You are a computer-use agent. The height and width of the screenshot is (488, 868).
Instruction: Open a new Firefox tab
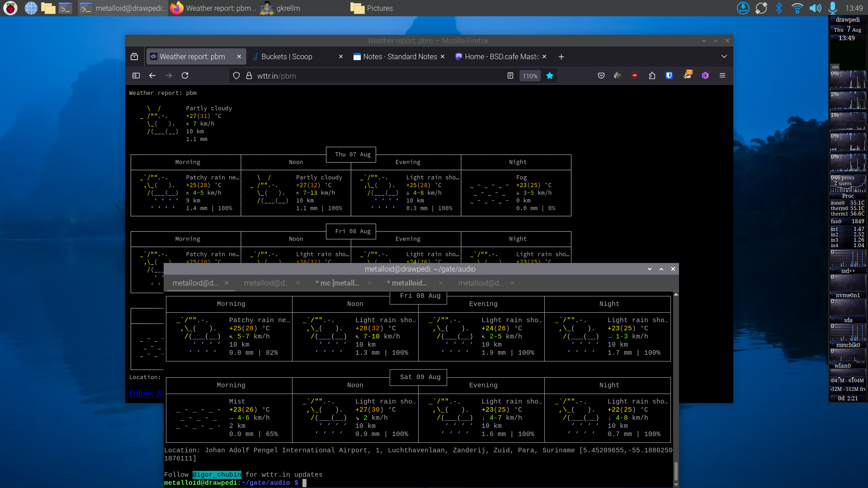click(561, 57)
